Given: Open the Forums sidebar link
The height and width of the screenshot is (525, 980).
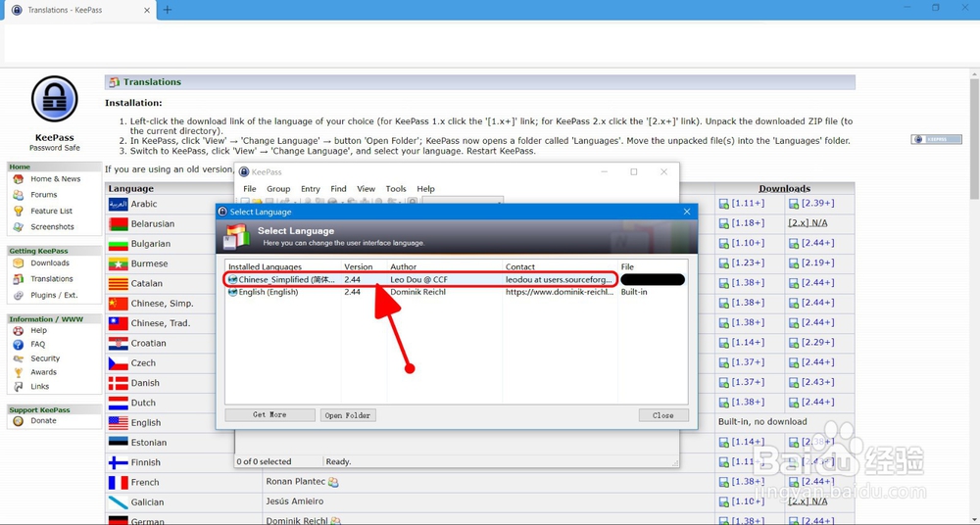Looking at the screenshot, I should [44, 194].
